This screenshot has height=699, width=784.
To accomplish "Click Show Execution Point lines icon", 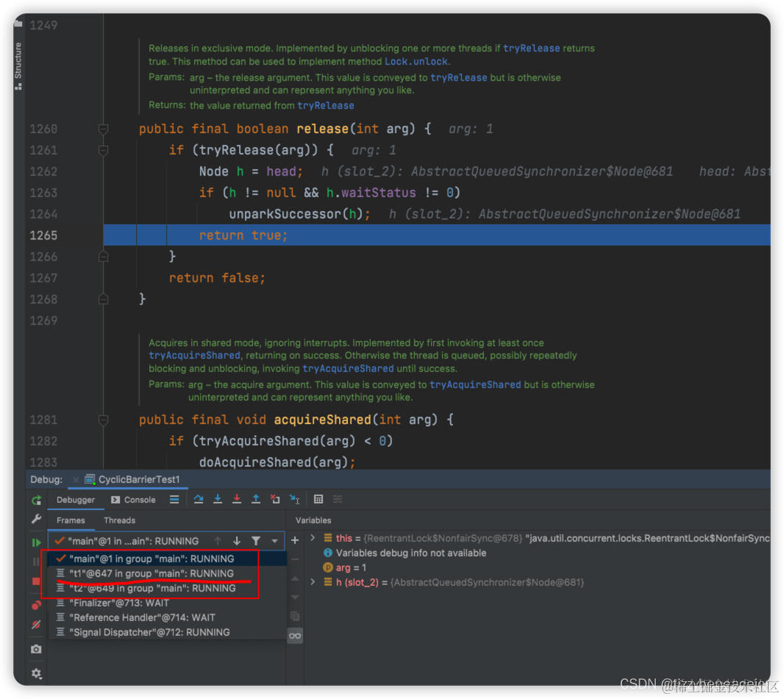I will [174, 499].
